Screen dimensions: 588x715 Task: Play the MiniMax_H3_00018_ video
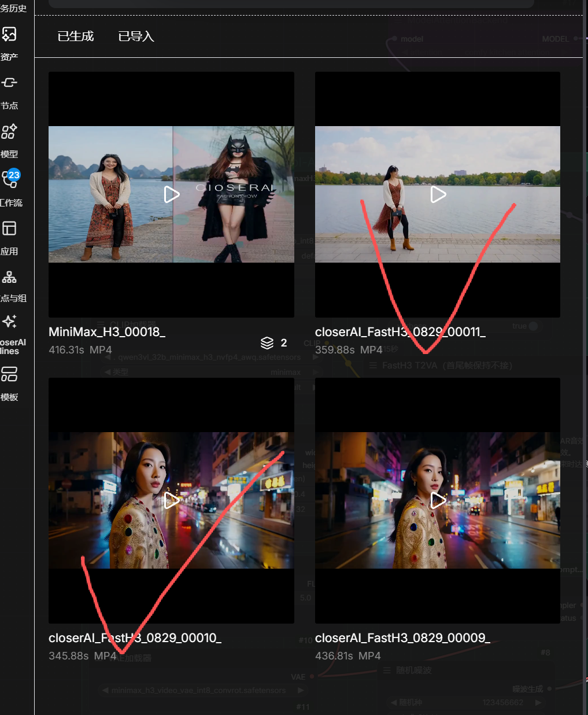click(x=171, y=194)
